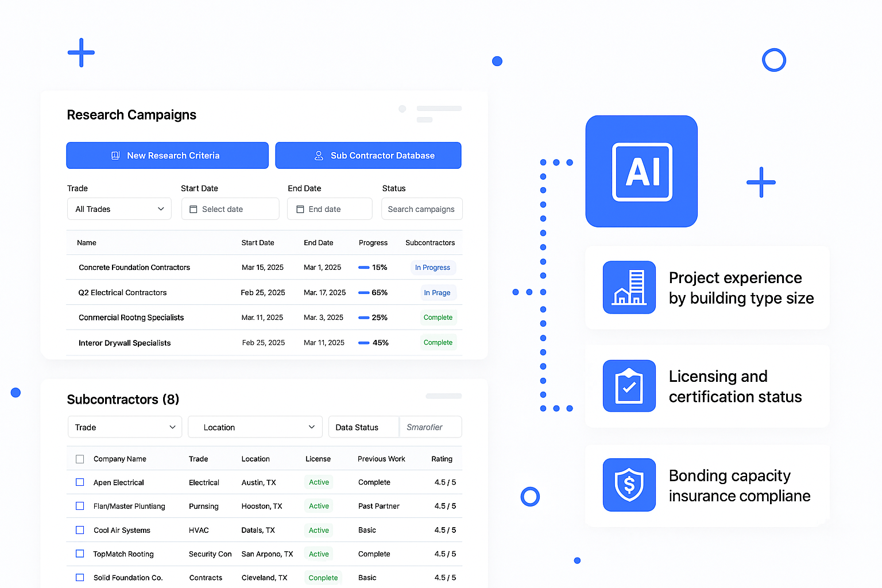Viewport: 882px width, 588px height.
Task: Click the building icon beside Project experience
Action: [x=629, y=287]
